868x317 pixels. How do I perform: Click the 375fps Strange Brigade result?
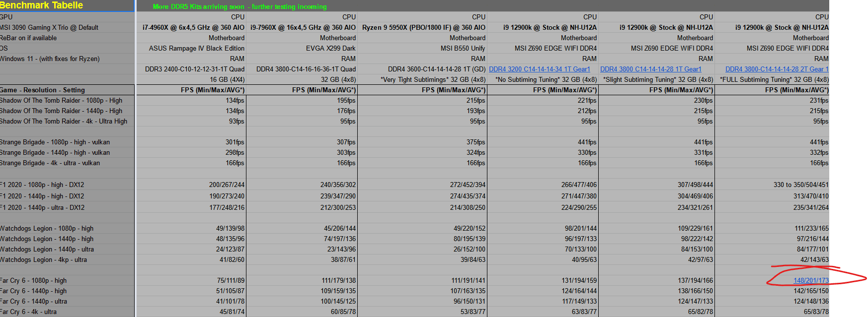click(x=476, y=142)
